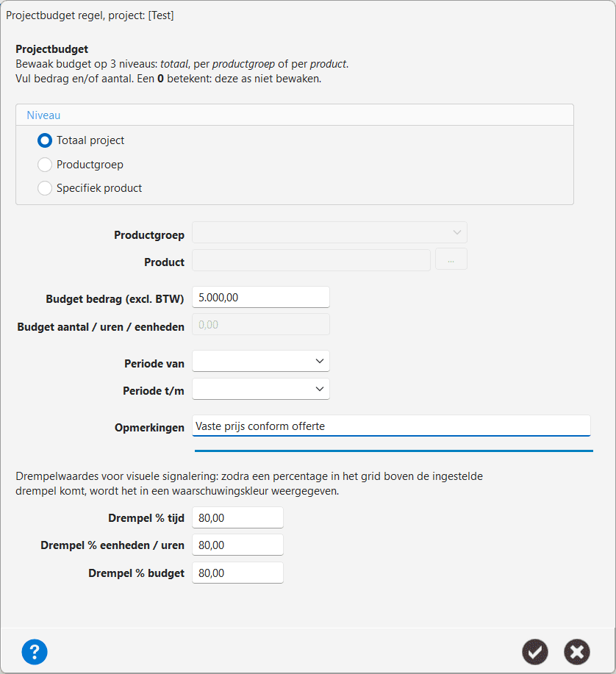Click the Drempel % tijd field
The width and height of the screenshot is (616, 674).
click(237, 517)
